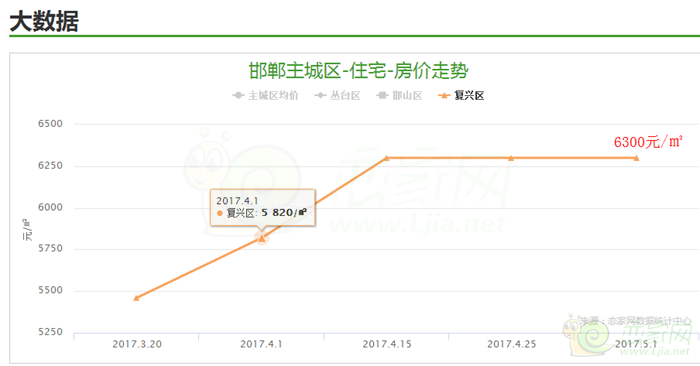The height and width of the screenshot is (366, 700).
Task: Click the 2017.4.25 data point marker
Action: click(x=511, y=158)
